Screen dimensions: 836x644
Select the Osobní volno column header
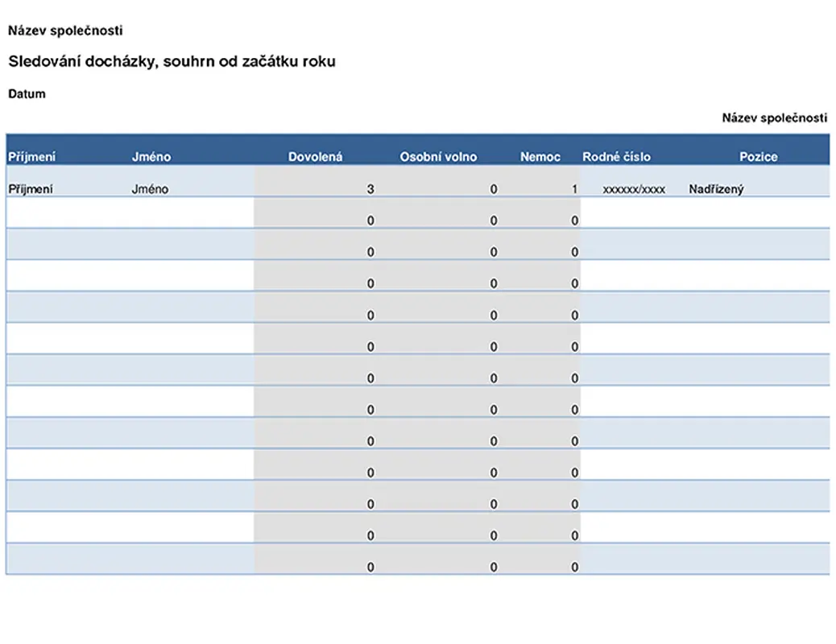tap(438, 157)
